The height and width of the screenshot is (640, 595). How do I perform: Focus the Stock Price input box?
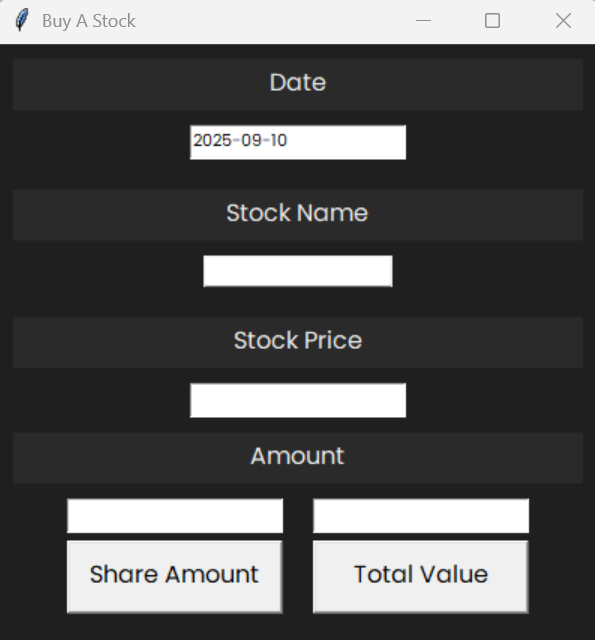pos(298,400)
